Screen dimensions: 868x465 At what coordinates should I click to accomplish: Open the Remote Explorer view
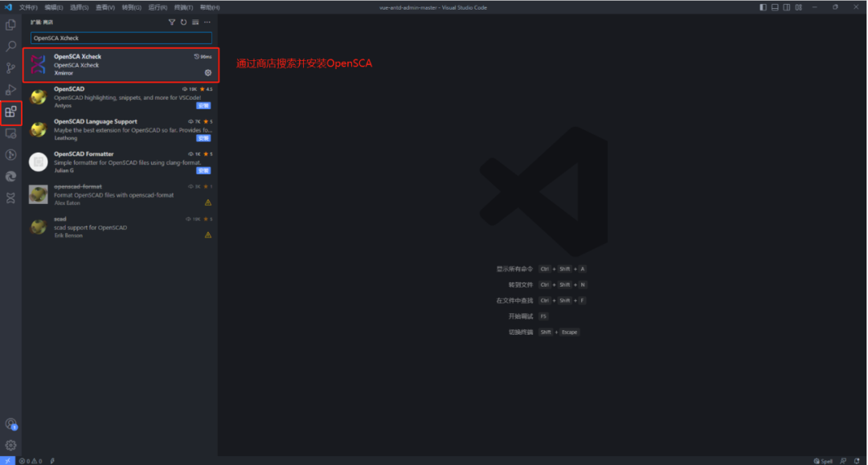pos(10,133)
